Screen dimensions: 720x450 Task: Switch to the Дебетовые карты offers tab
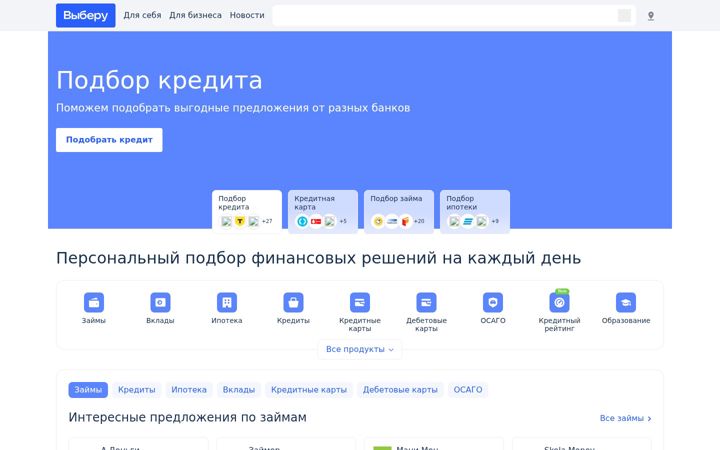pyautogui.click(x=400, y=390)
